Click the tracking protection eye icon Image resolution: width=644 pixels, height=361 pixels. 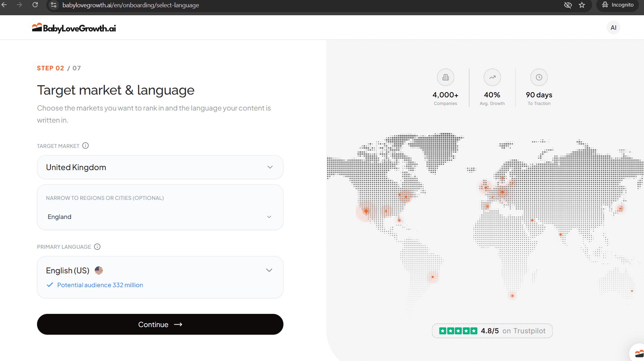[568, 5]
